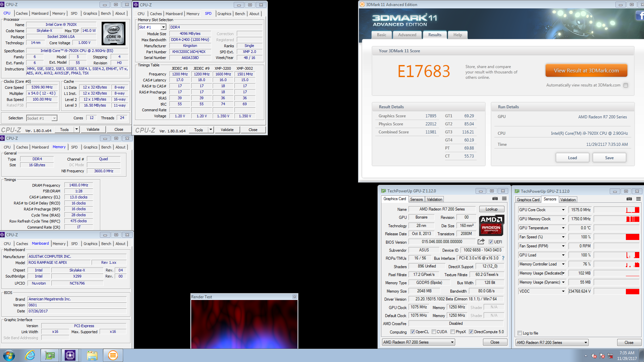Toggle the PhysX checkbox

453,332
